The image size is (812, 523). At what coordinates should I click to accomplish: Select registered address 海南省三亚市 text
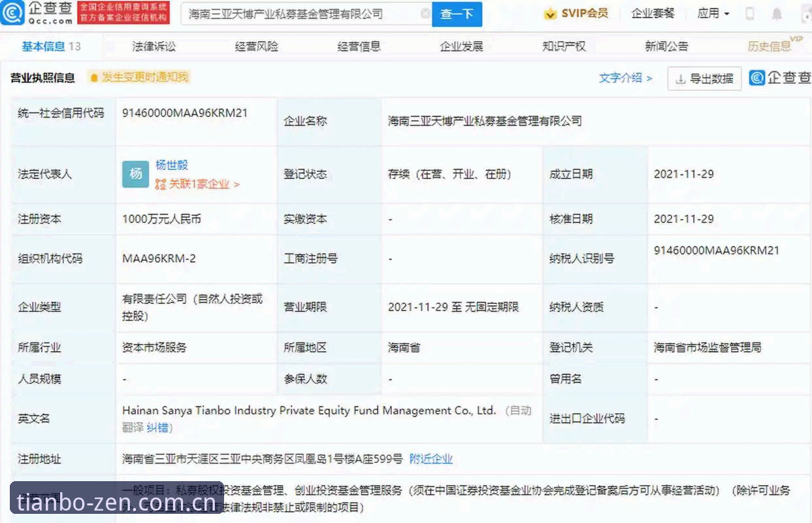point(263,459)
